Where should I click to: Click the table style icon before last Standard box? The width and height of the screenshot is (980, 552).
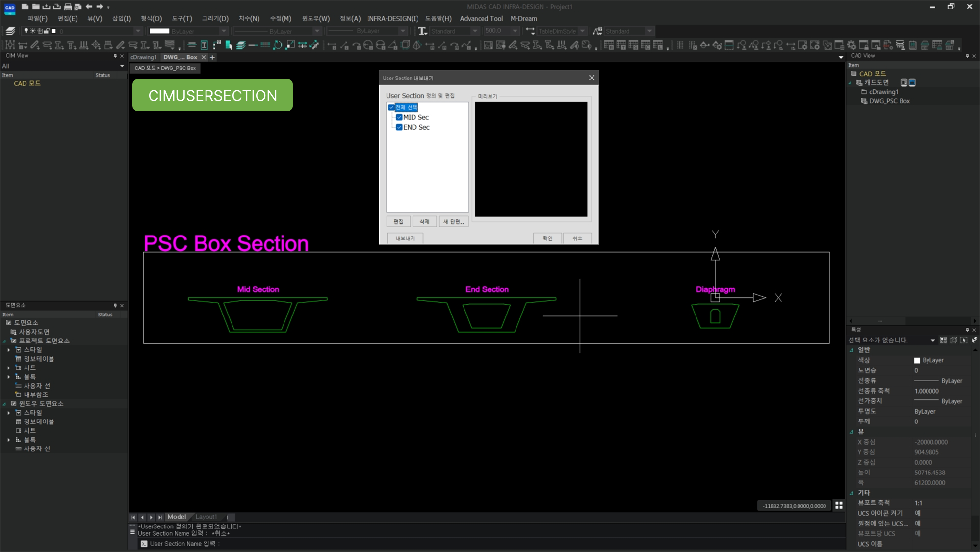coord(597,31)
